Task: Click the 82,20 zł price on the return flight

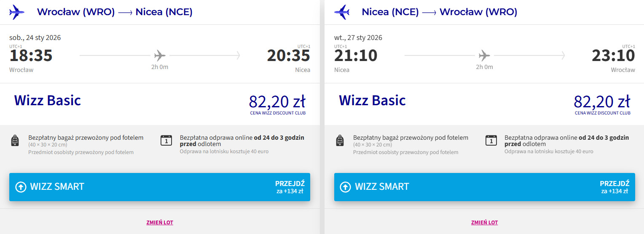Action: click(x=602, y=102)
